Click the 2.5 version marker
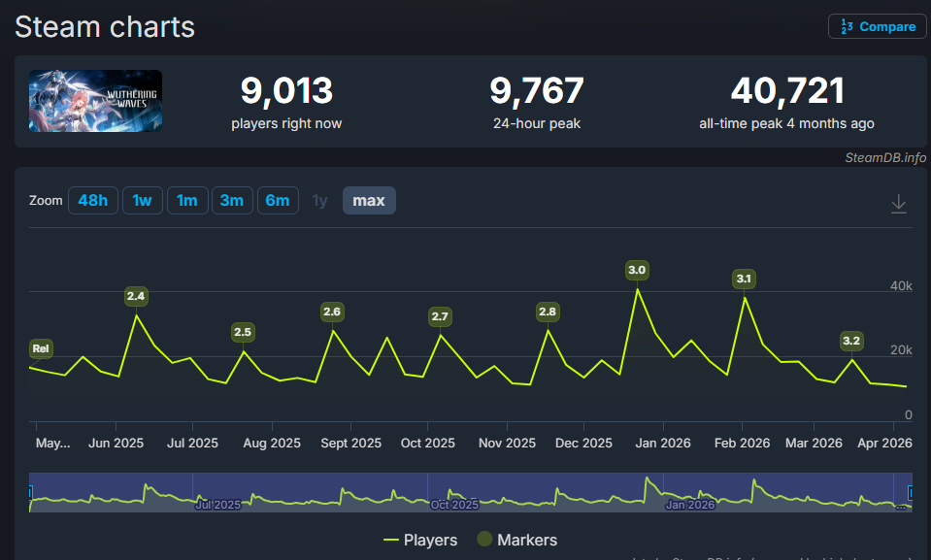The width and height of the screenshot is (931, 560). click(243, 332)
